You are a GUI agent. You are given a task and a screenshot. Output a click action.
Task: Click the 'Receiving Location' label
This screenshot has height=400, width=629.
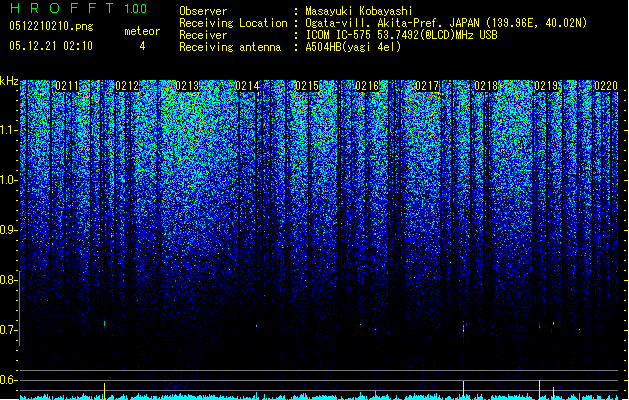(233, 23)
